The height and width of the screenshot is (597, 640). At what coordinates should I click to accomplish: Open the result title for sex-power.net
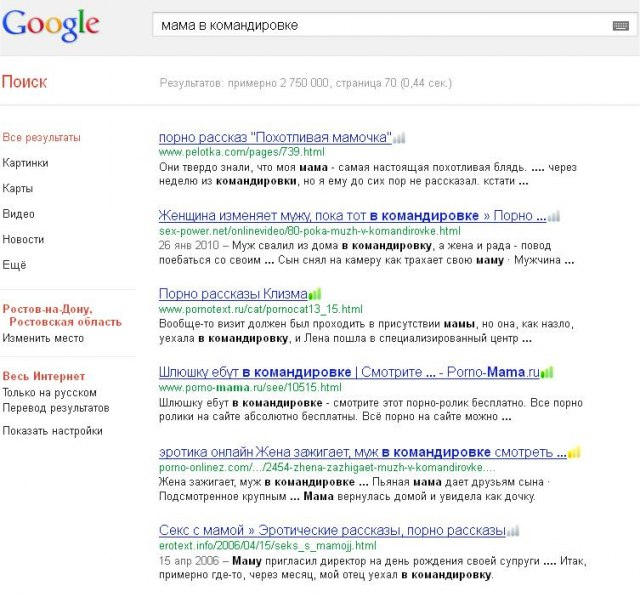tap(352, 215)
